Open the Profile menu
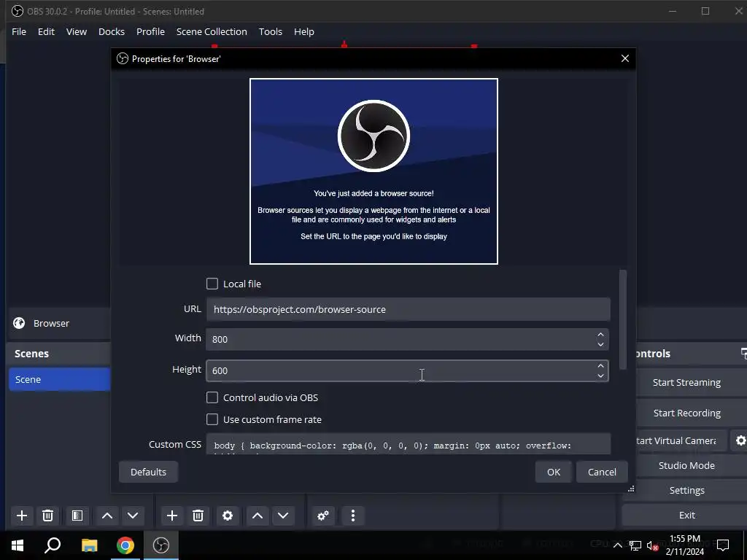Image resolution: width=747 pixels, height=560 pixels. click(150, 31)
